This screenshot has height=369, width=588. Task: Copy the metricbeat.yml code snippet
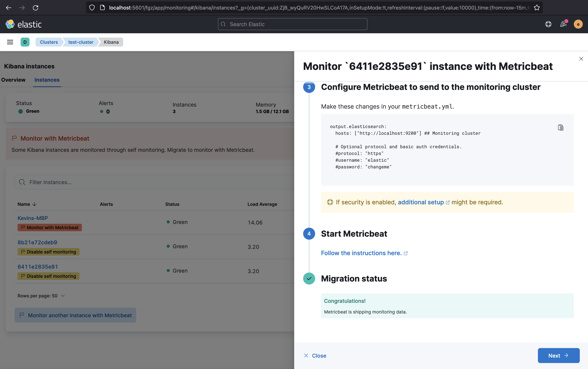pyautogui.click(x=560, y=128)
